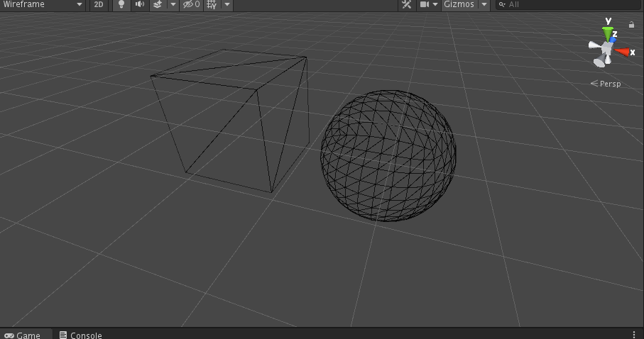
Task: Open the search filter magnifier dropdown
Action: [x=502, y=4]
